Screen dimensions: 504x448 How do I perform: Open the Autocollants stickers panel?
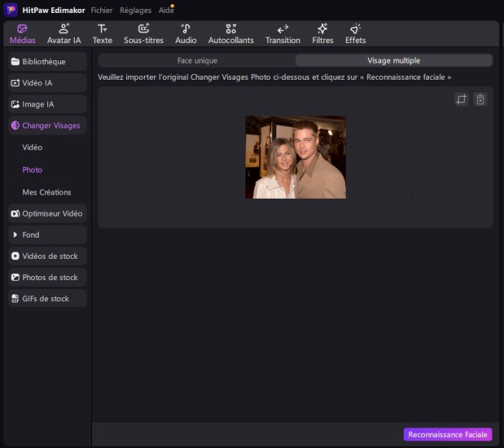pyautogui.click(x=230, y=33)
